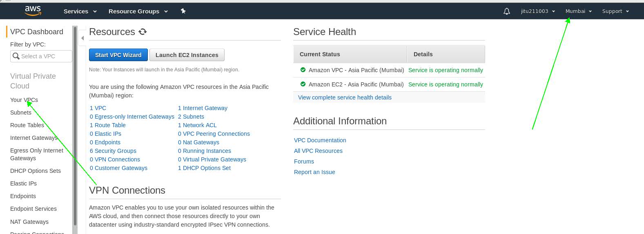This screenshot has height=234, width=644.
Task: Open Endpoints in the sidebar
Action: coord(23,196)
